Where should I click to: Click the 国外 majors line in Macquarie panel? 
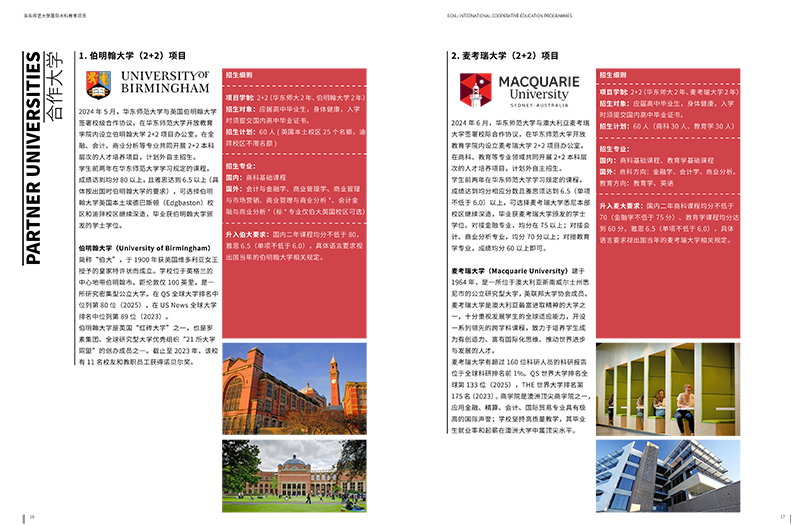(x=667, y=171)
